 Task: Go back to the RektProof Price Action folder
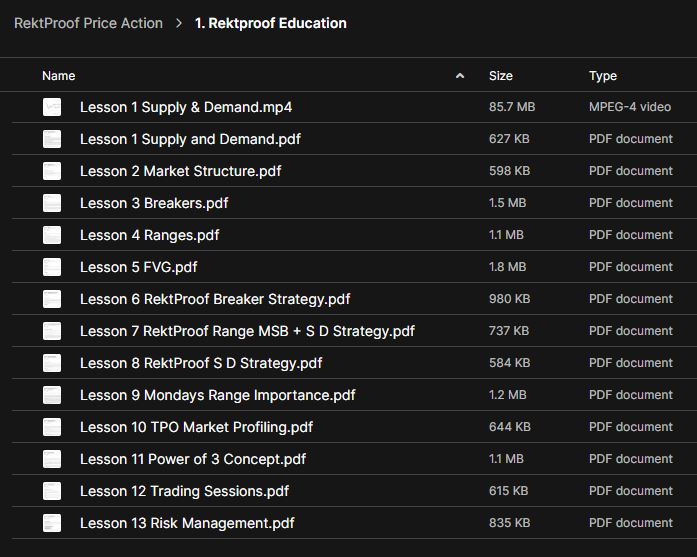88,23
